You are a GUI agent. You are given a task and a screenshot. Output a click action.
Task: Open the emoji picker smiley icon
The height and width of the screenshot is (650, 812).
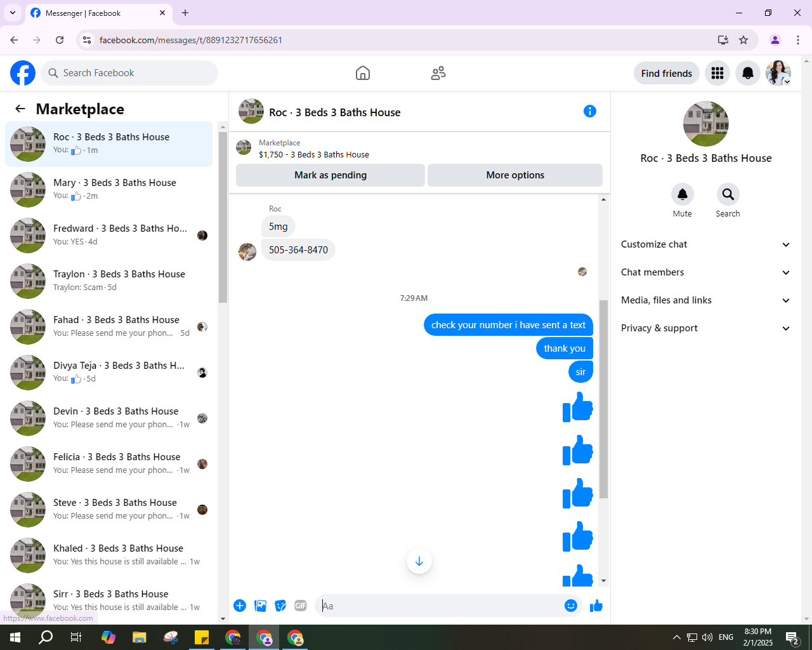[571, 606]
